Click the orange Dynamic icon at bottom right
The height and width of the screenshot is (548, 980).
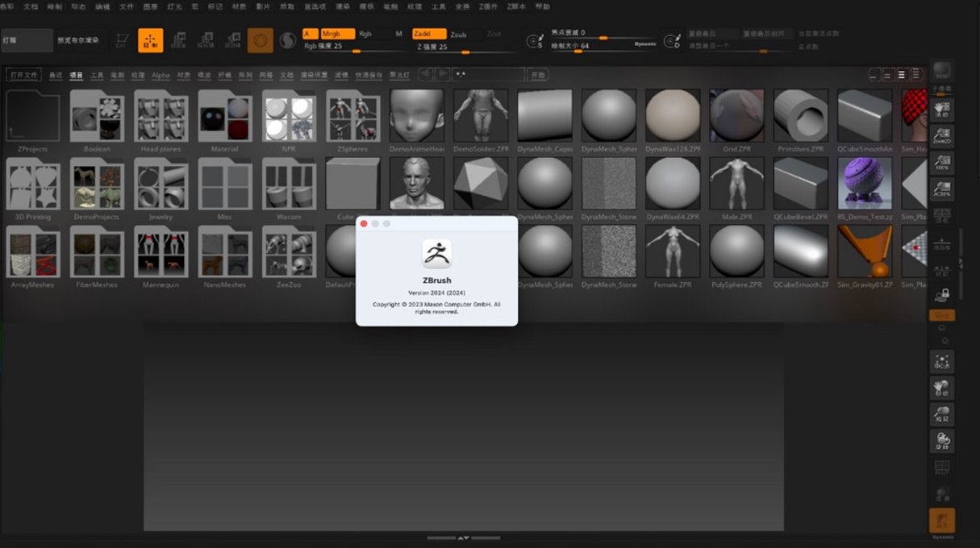tap(942, 521)
